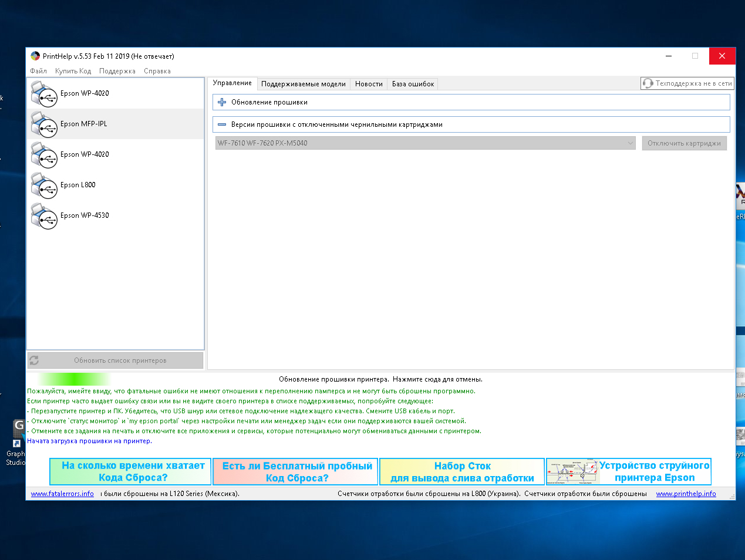Open the www.fatalerrors.info link
Viewport: 745px width, 560px height.
tap(62, 494)
